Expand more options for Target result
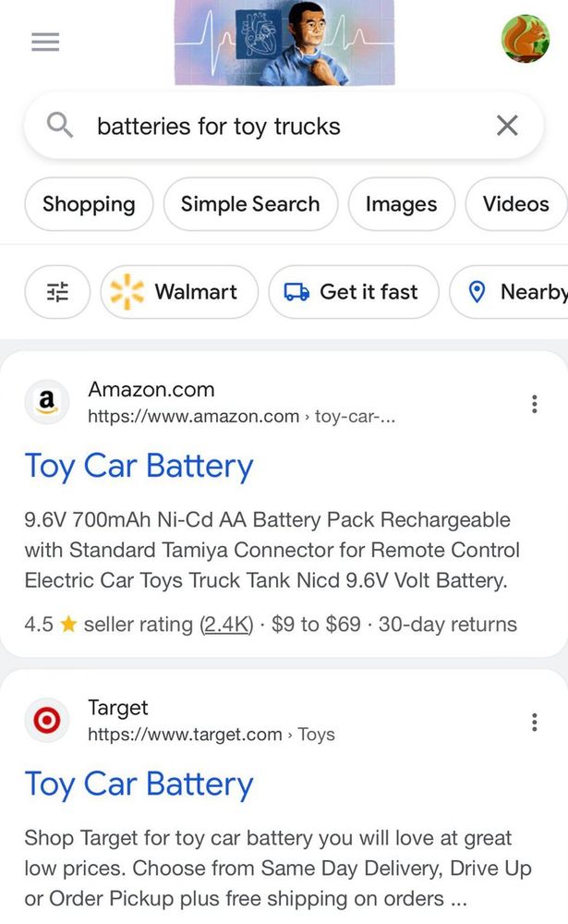This screenshot has height=924, width=568. point(534,723)
